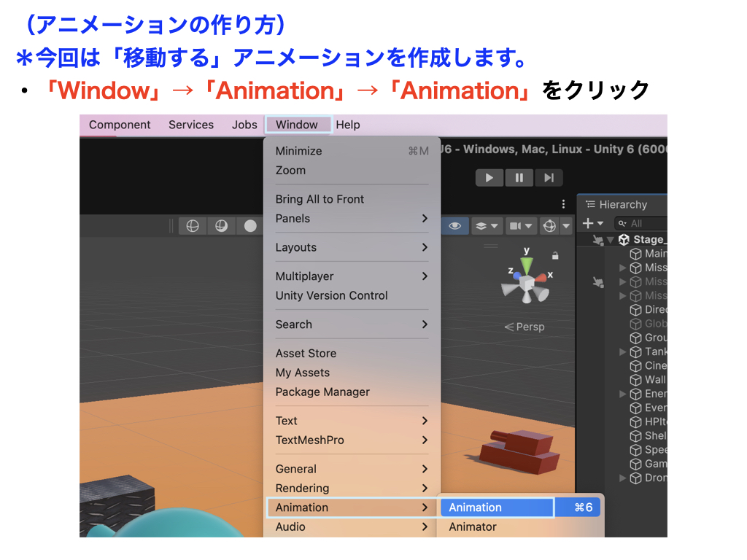
Task: Toggle Persp projection mode label
Action: tap(525, 327)
